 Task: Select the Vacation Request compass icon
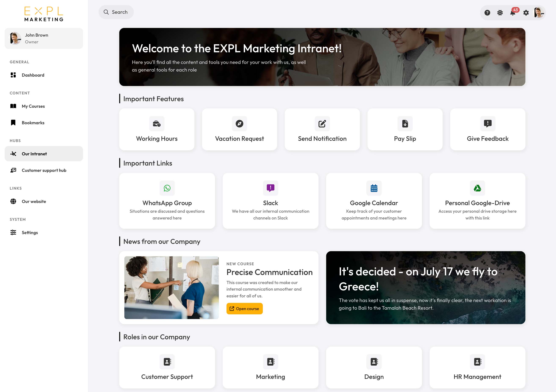[x=239, y=124]
